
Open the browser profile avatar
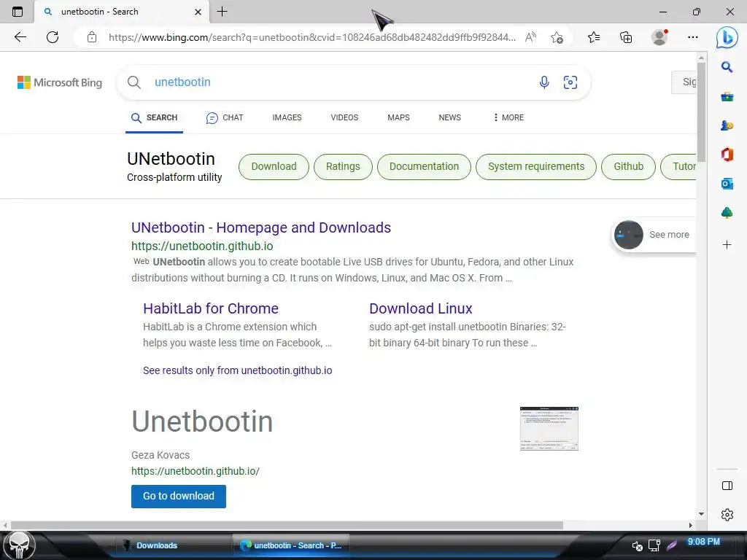pyautogui.click(x=659, y=37)
